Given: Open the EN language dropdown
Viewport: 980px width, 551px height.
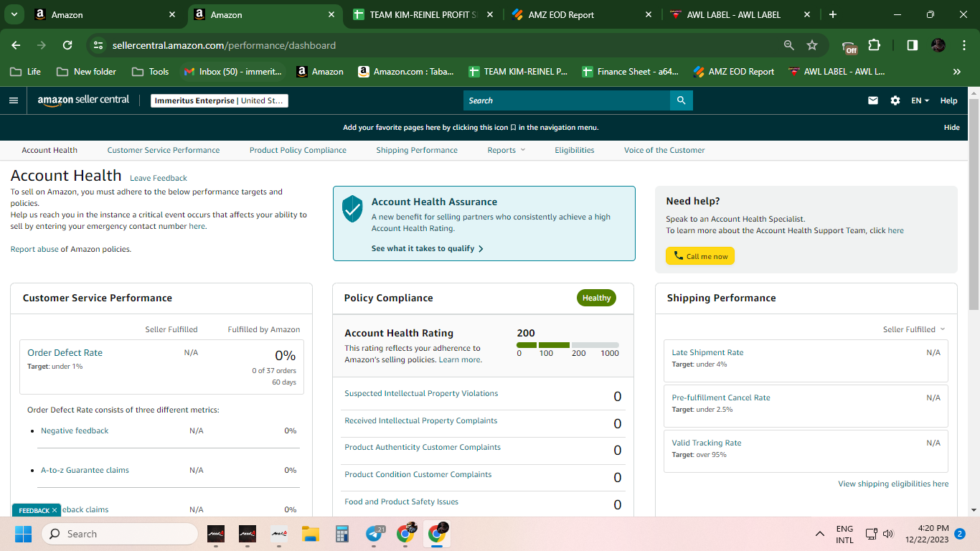Looking at the screenshot, I should 920,100.
